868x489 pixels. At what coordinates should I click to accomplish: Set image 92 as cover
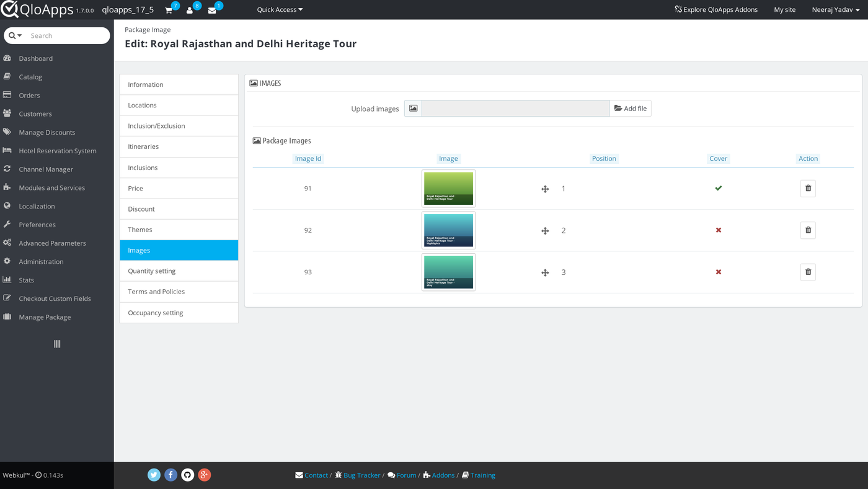tap(719, 230)
